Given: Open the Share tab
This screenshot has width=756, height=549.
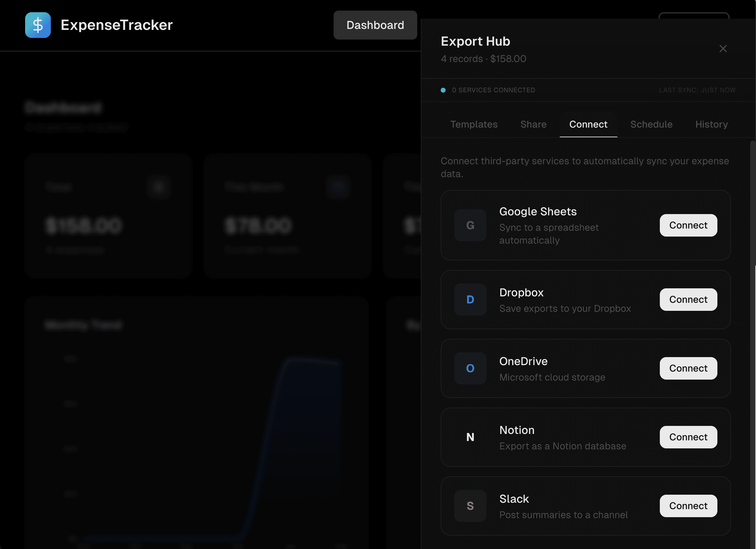Looking at the screenshot, I should click(533, 124).
